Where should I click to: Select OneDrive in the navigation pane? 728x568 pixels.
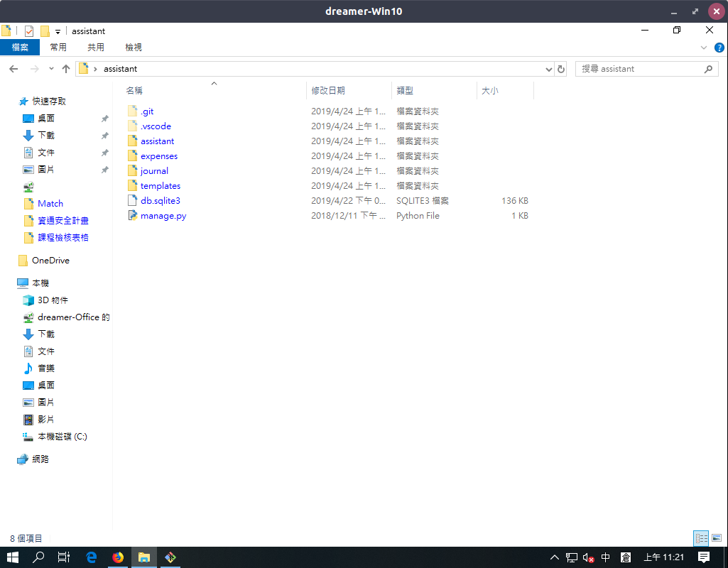(50, 261)
